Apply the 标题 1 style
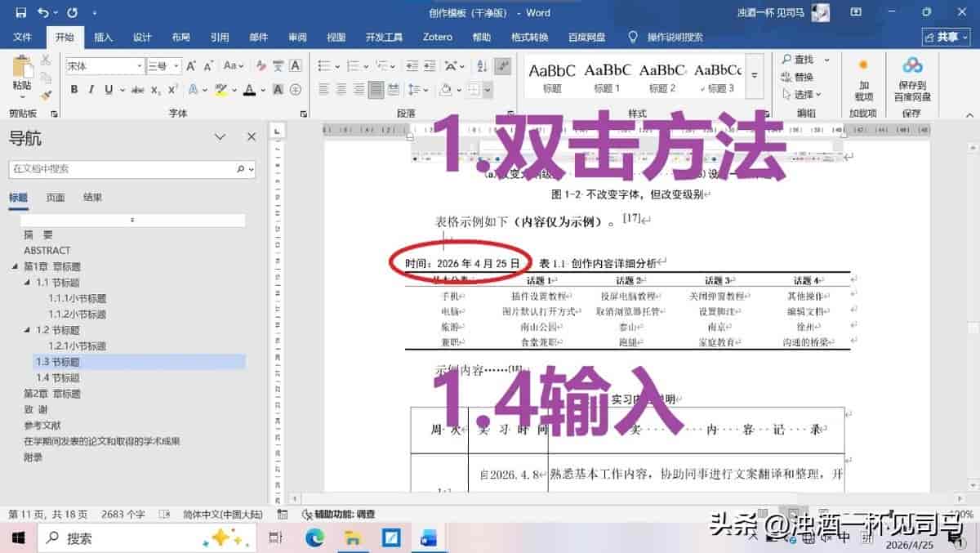This screenshot has height=553, width=980. [607, 78]
